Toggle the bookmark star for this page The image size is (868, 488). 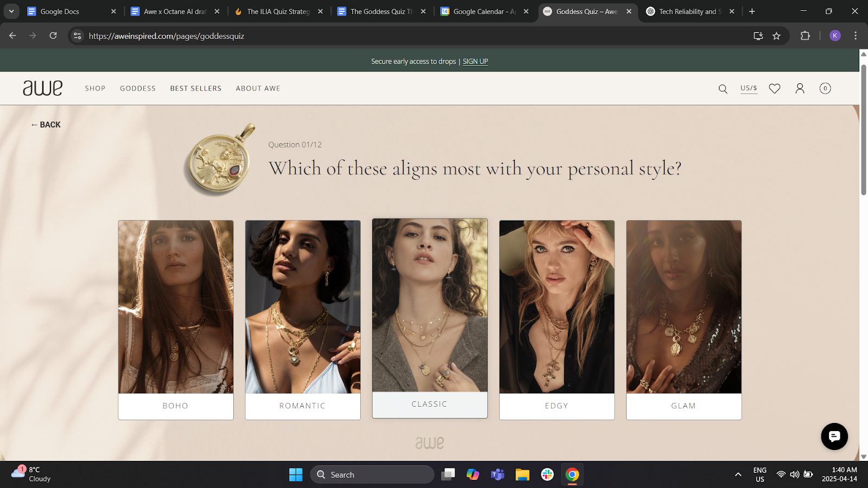[x=777, y=36]
